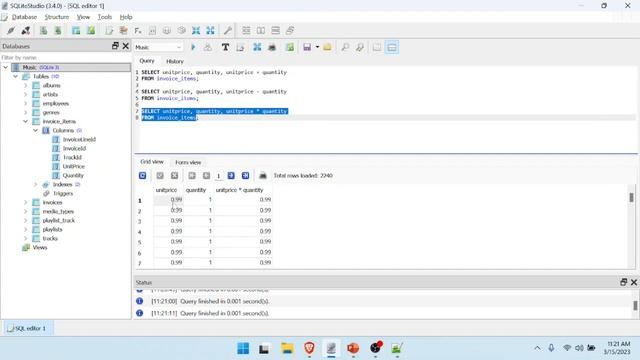
Task: Expand the employees table
Action: pyautogui.click(x=26, y=103)
